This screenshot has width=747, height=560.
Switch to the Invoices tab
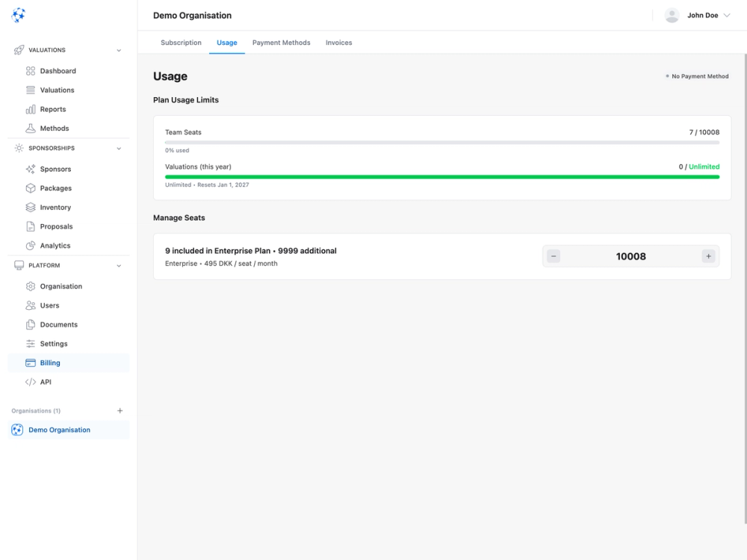[x=338, y=43]
